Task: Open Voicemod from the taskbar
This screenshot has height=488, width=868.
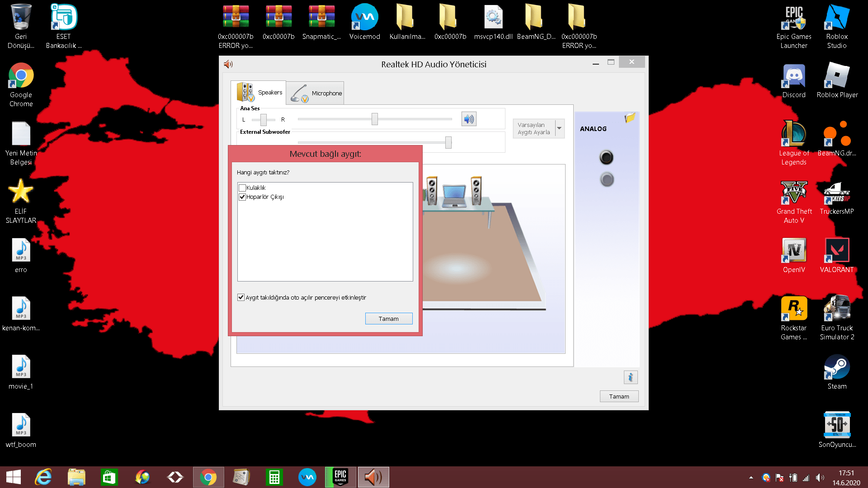Action: click(307, 477)
